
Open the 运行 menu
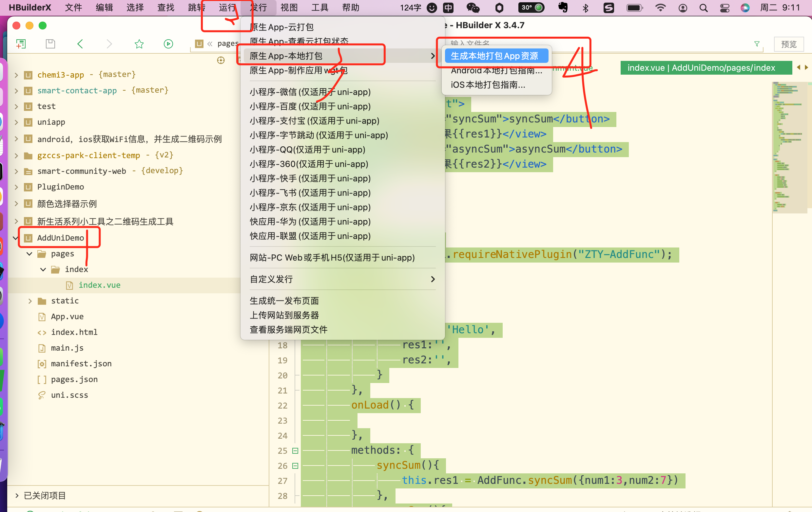227,8
